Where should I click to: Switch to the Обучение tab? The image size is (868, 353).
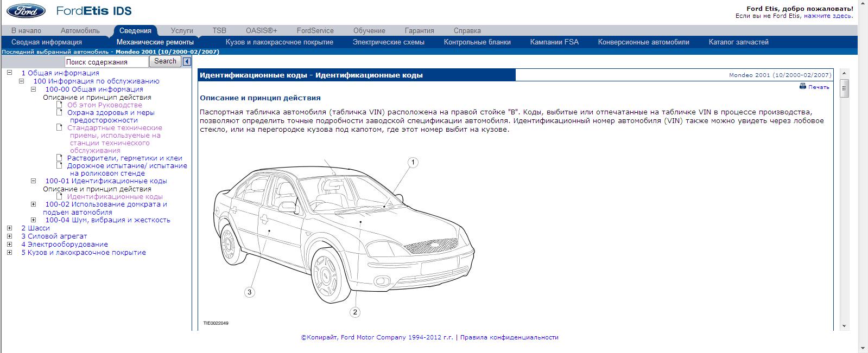[x=369, y=30]
